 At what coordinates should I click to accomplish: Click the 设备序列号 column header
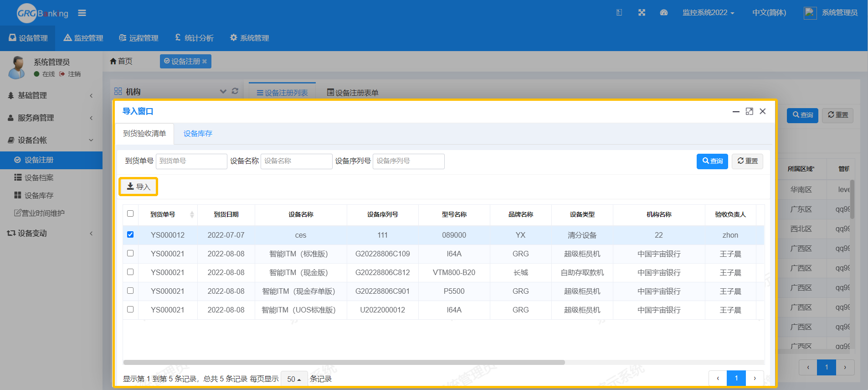(382, 214)
